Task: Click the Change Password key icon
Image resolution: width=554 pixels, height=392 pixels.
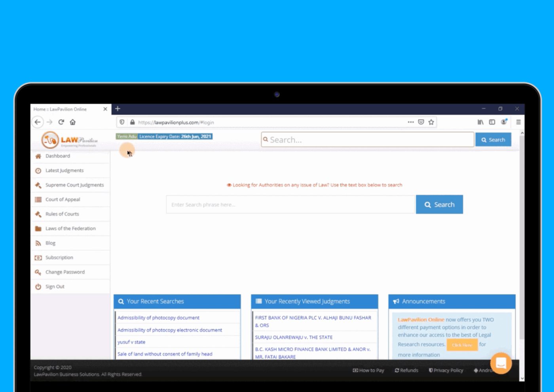Action: pyautogui.click(x=38, y=272)
